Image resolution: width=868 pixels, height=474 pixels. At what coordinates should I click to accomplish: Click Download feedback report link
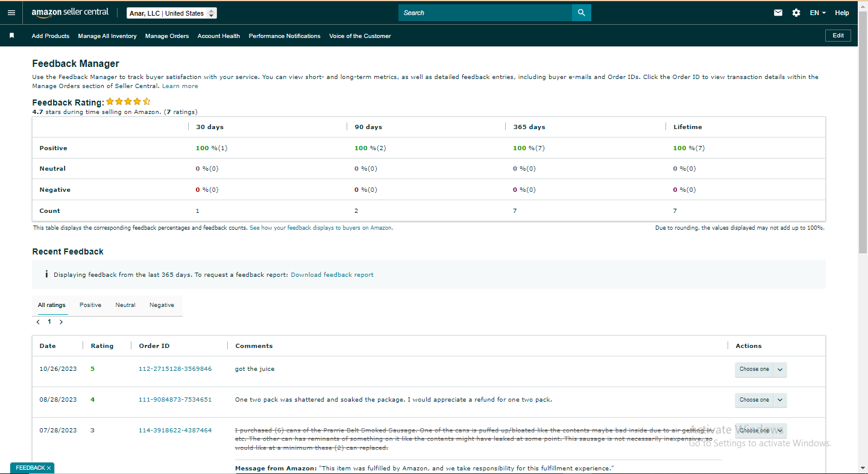(332, 275)
